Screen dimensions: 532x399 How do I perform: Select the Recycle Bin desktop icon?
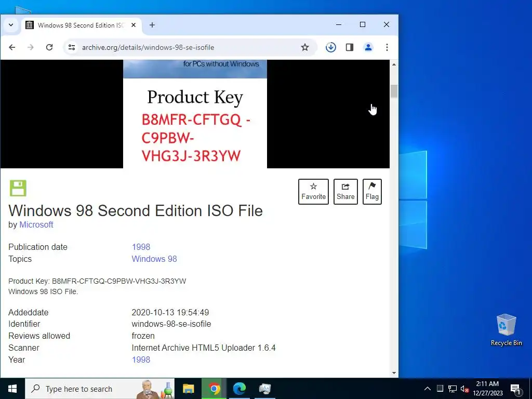(x=506, y=330)
